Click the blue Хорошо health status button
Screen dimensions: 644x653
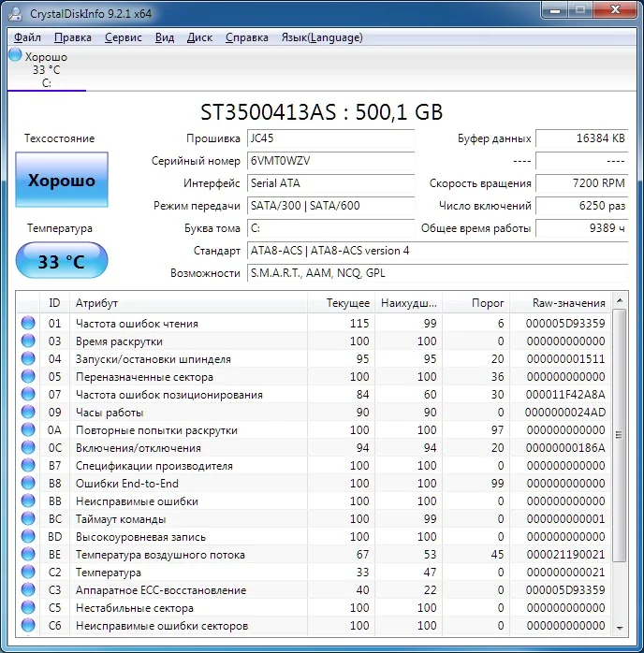pyautogui.click(x=62, y=180)
